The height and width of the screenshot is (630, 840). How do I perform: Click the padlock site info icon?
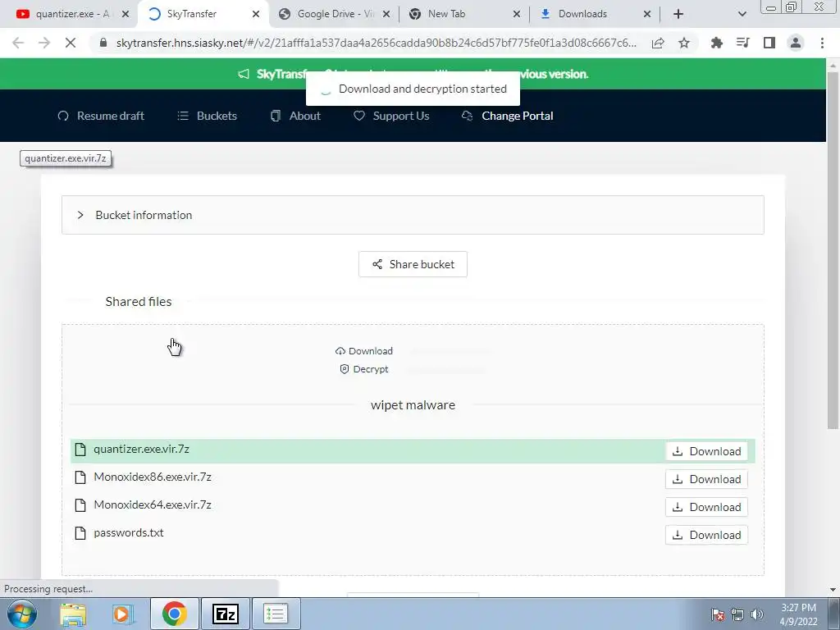pyautogui.click(x=103, y=43)
